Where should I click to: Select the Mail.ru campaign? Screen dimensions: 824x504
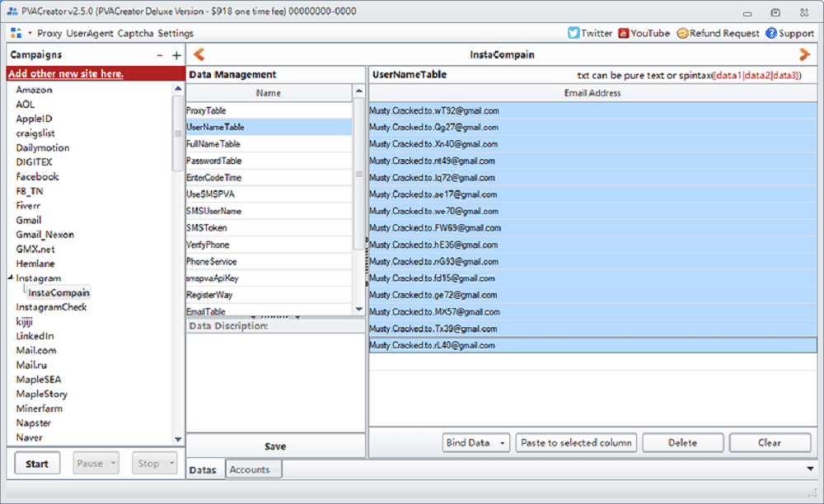click(31, 365)
